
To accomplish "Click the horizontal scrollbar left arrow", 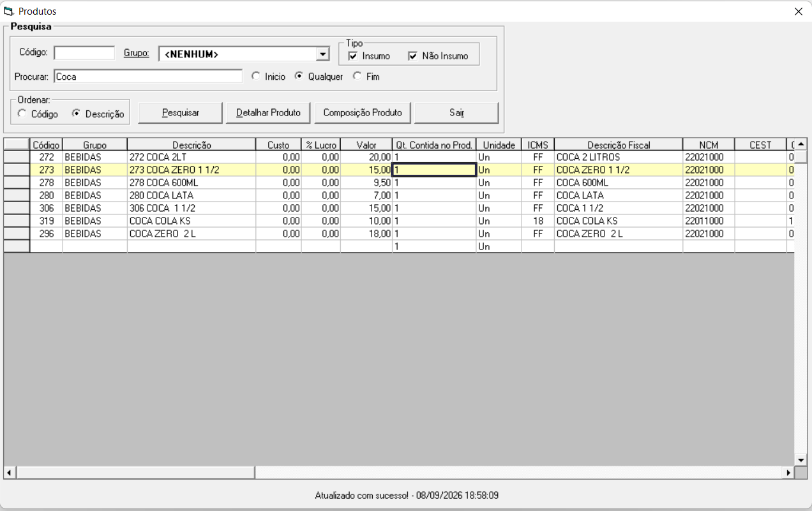I will 10,473.
